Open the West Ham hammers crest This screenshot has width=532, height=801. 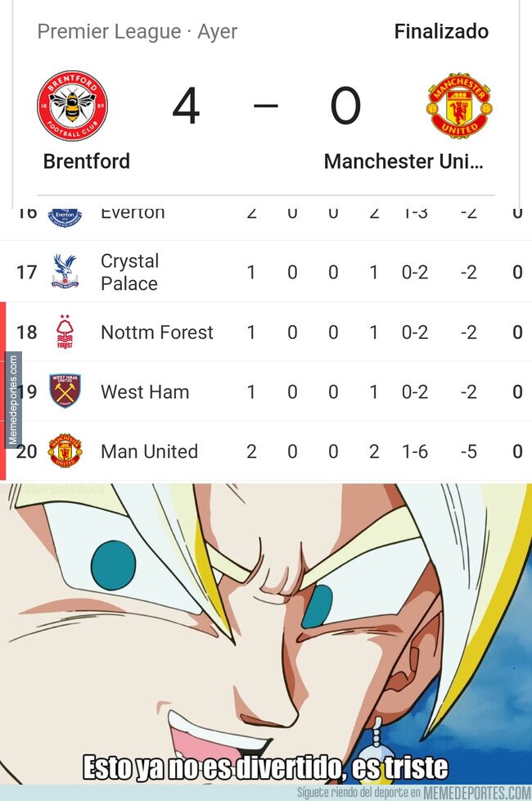point(65,391)
